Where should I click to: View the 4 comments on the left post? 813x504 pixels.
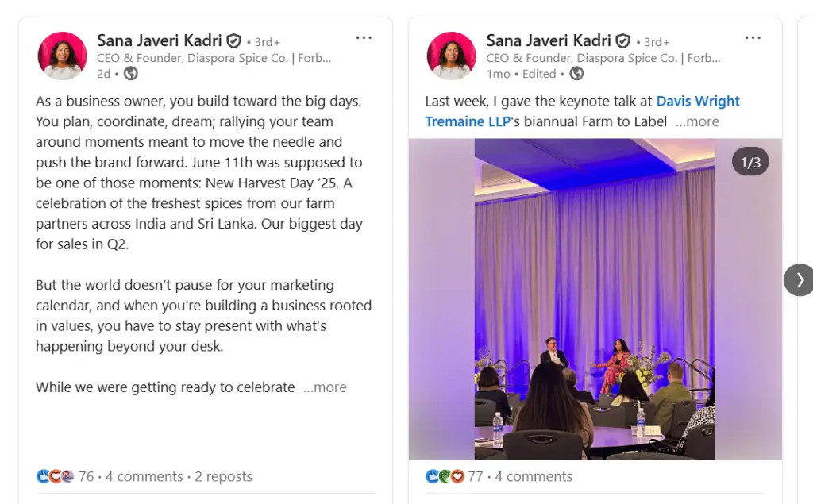point(146,476)
